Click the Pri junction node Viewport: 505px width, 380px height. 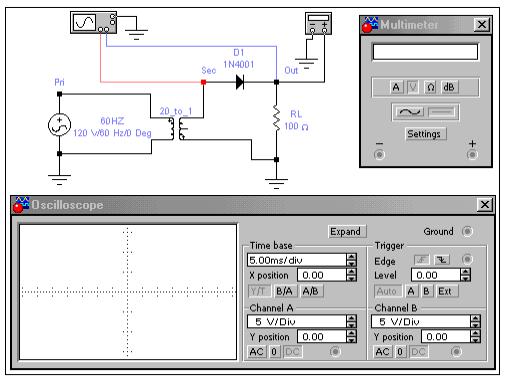59,94
